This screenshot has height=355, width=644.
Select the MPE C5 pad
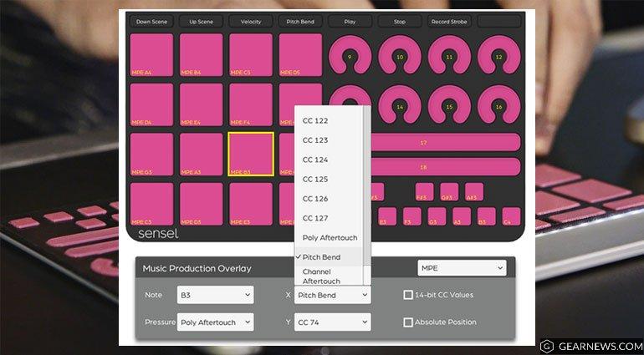[251, 54]
